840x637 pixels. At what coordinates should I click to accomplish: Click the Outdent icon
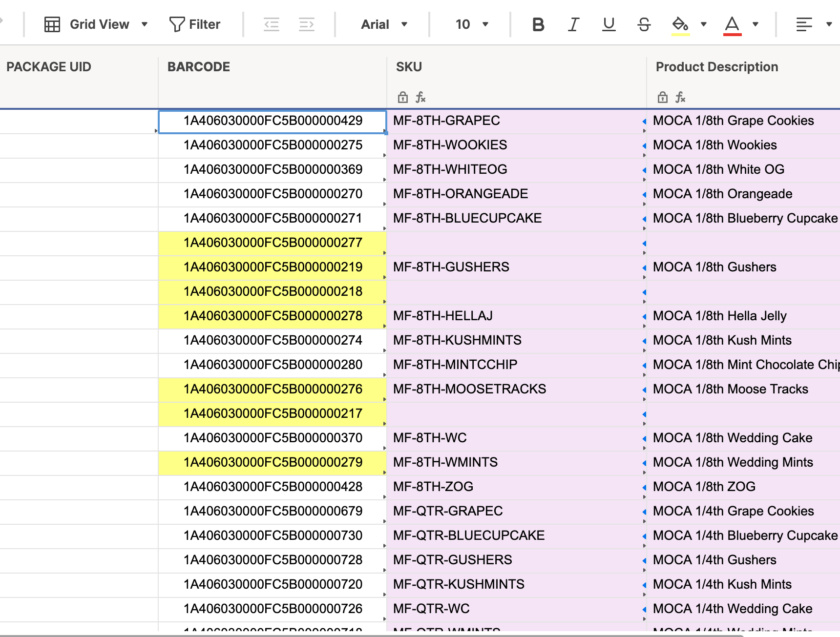272,24
